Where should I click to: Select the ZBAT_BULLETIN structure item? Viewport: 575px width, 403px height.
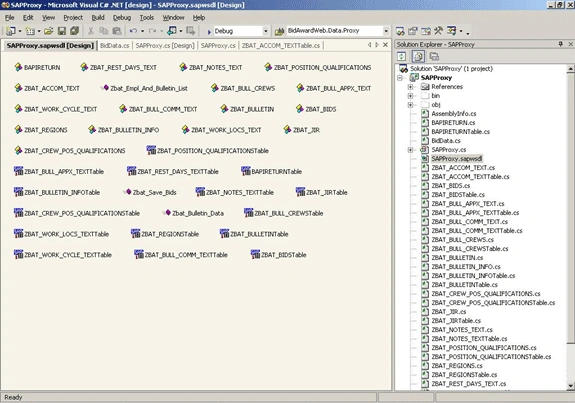(x=247, y=109)
